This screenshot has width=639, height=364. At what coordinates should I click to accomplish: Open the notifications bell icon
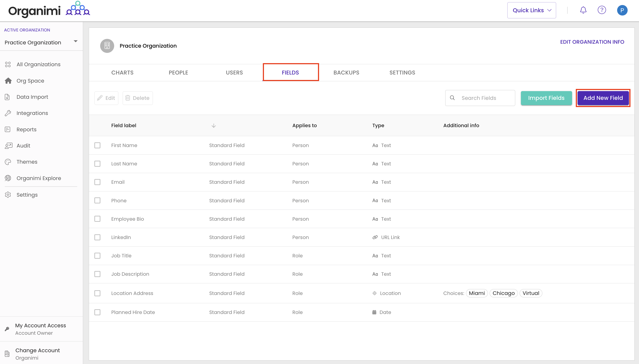coord(583,10)
